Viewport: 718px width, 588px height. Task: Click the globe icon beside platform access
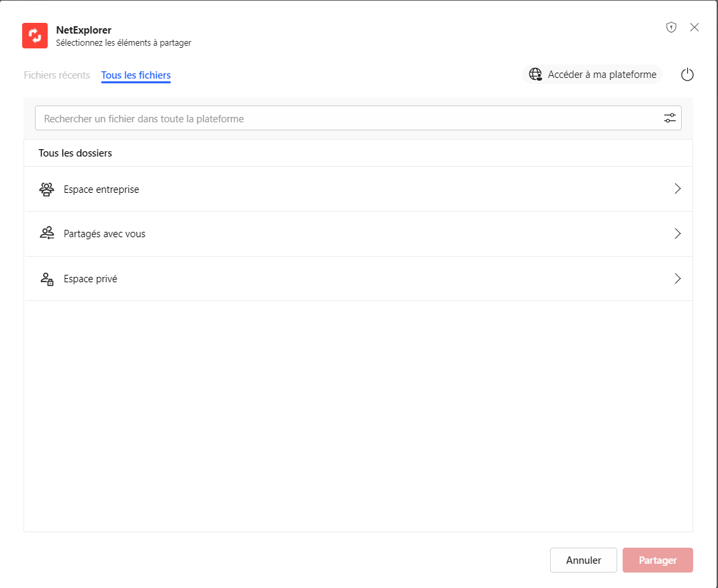tap(535, 75)
